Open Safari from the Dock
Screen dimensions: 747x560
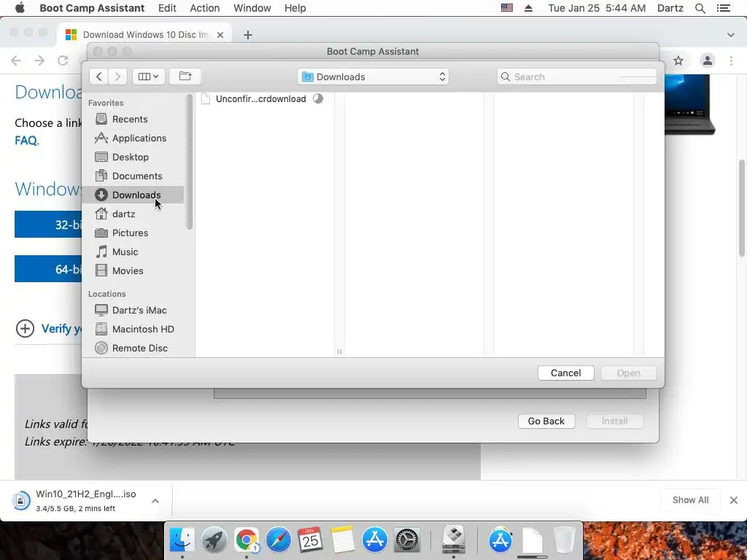[278, 540]
